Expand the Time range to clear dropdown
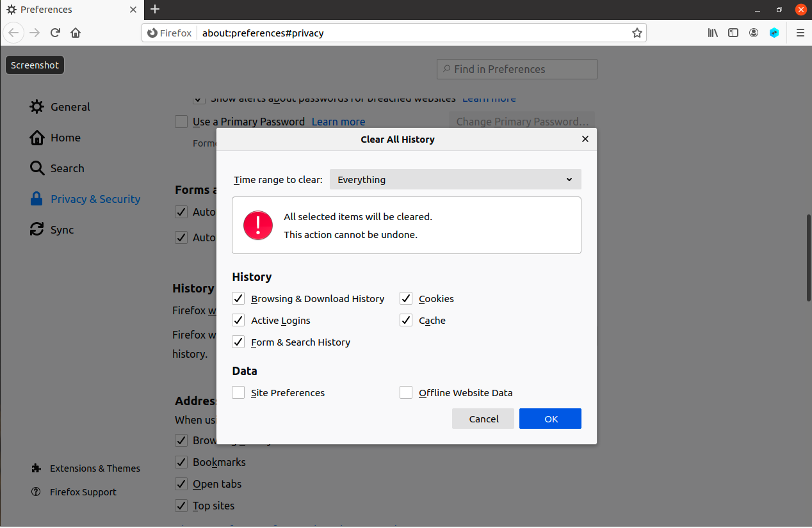 click(x=455, y=180)
